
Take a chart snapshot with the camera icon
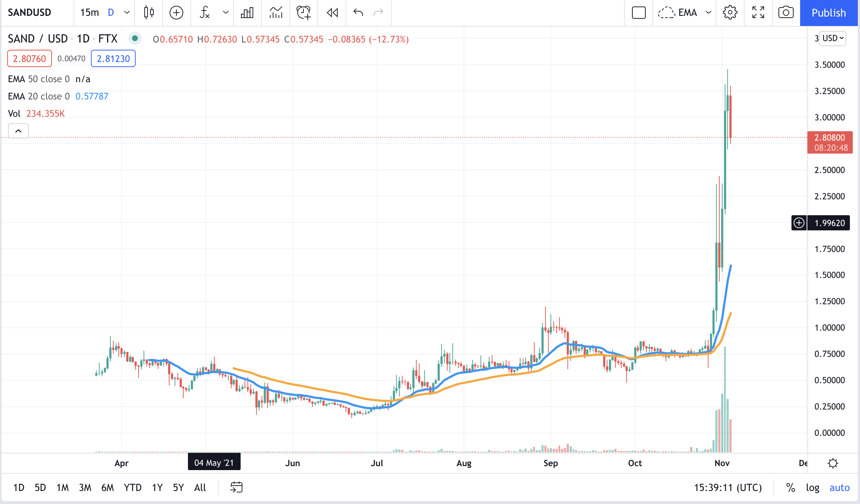point(786,13)
